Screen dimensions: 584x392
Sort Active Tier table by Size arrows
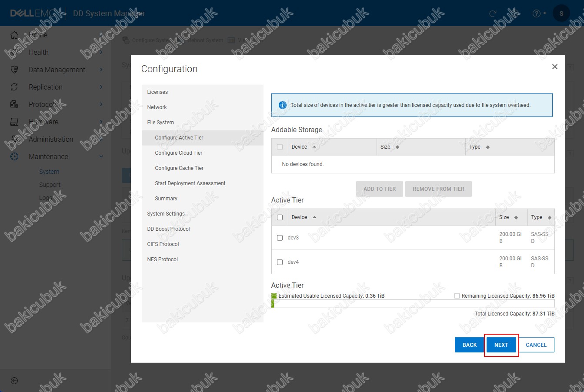coord(516,217)
